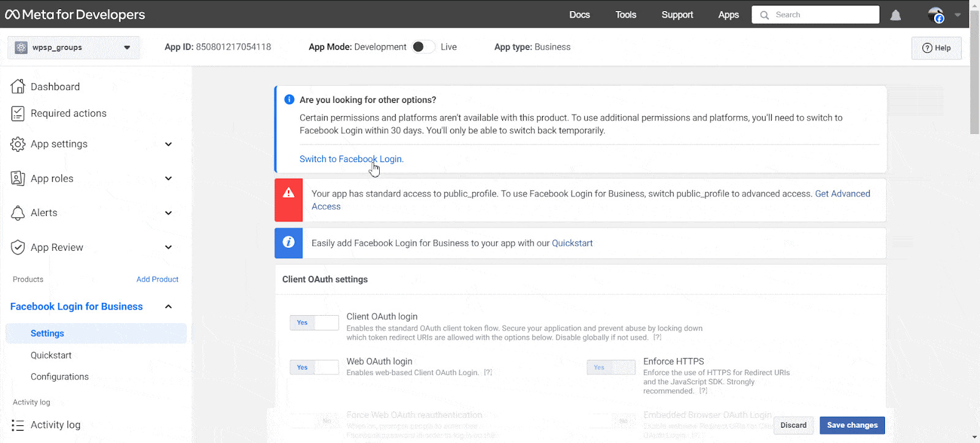Toggle Enforce HTTPS switch

click(611, 367)
